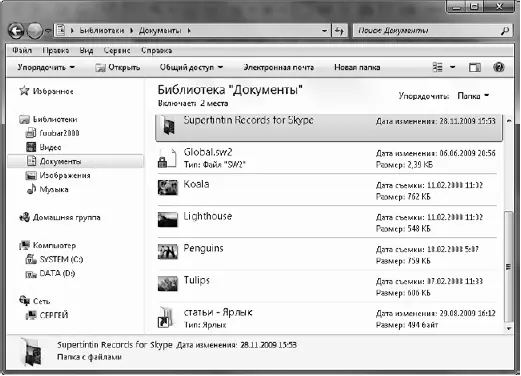The height and width of the screenshot is (376, 521).
Task: Click the Global.sw2 file icon
Action: click(x=167, y=158)
